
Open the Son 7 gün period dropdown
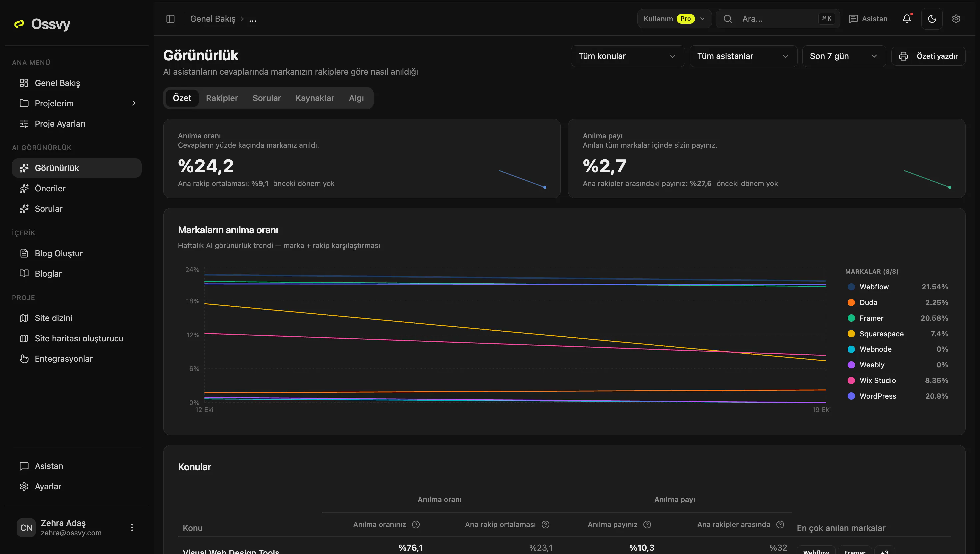pyautogui.click(x=844, y=56)
